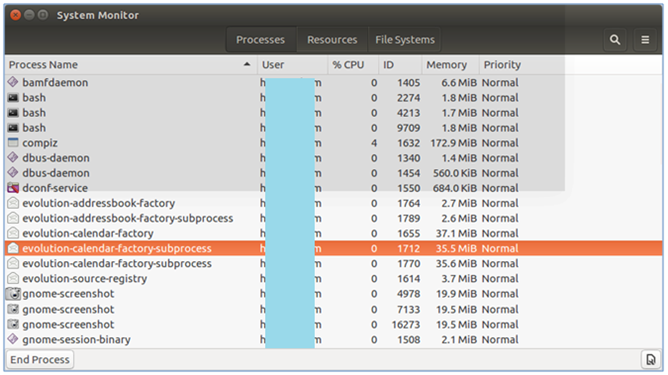Select the evolution-calendar-factory row
Viewport: 668px width, 375px height.
click(334, 233)
